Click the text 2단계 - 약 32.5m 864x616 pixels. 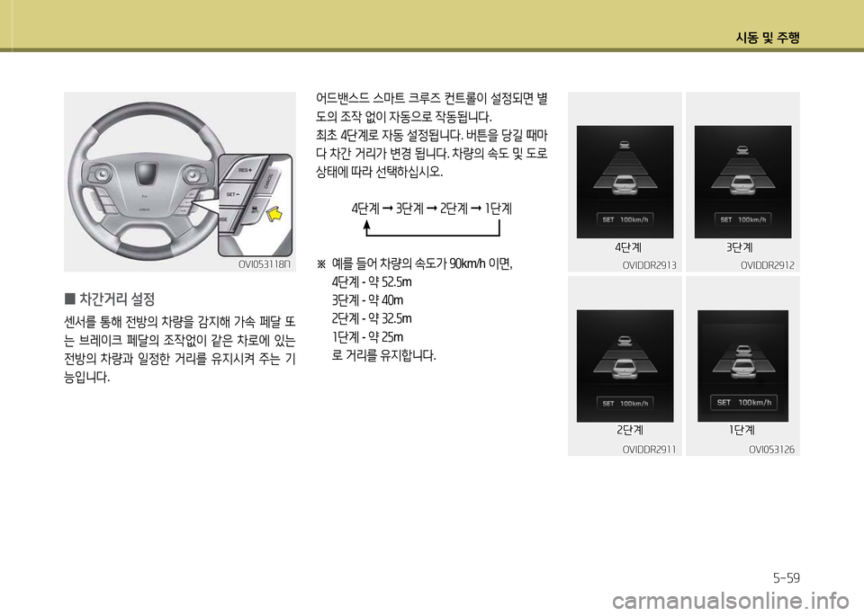[372, 318]
